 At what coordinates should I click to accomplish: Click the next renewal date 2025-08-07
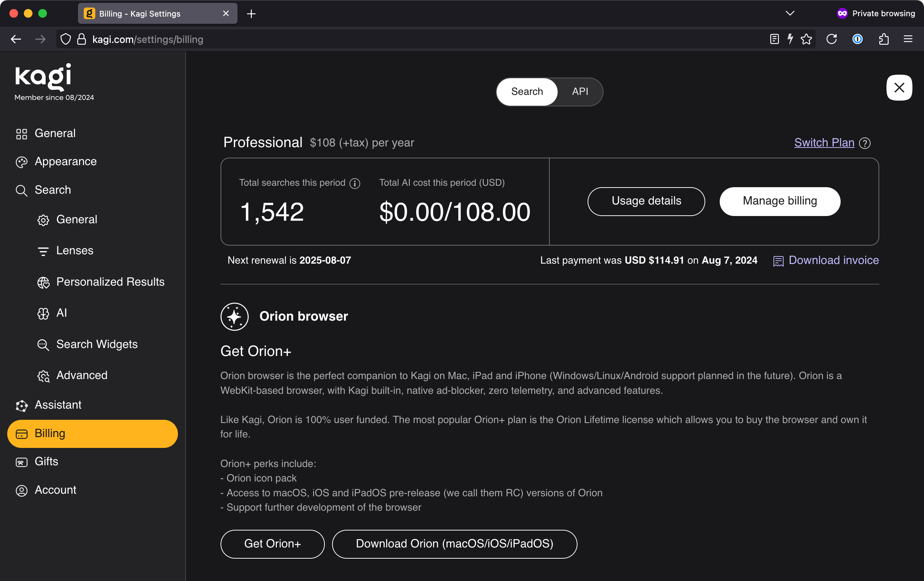click(325, 260)
